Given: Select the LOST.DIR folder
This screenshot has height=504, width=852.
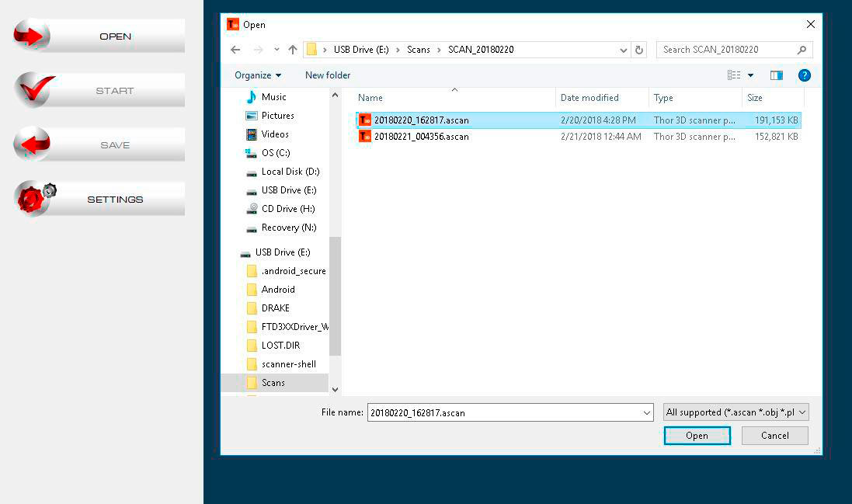Looking at the screenshot, I should click(x=280, y=345).
